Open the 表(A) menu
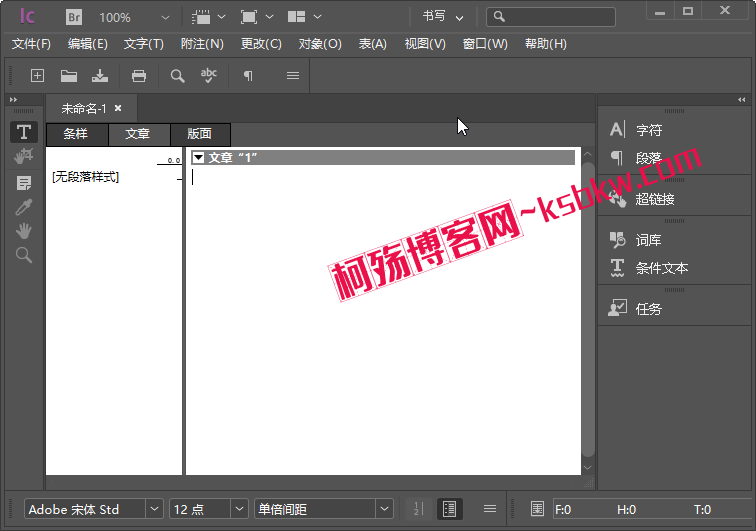 point(373,44)
